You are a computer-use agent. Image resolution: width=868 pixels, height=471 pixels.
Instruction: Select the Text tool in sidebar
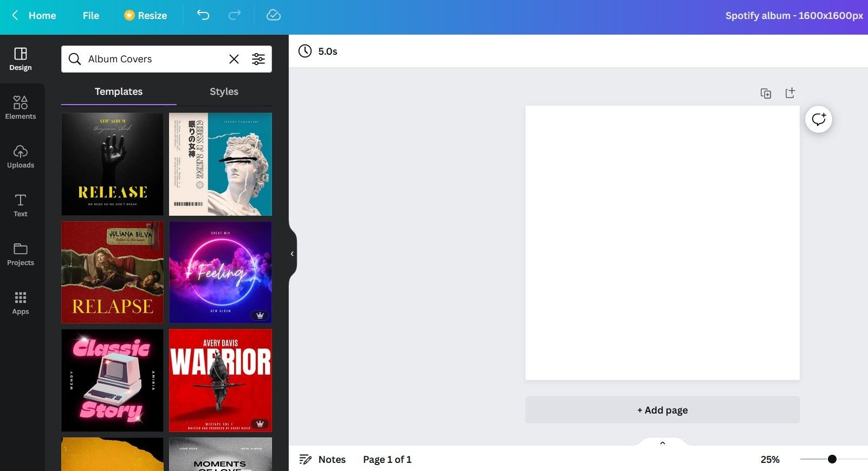pos(21,205)
